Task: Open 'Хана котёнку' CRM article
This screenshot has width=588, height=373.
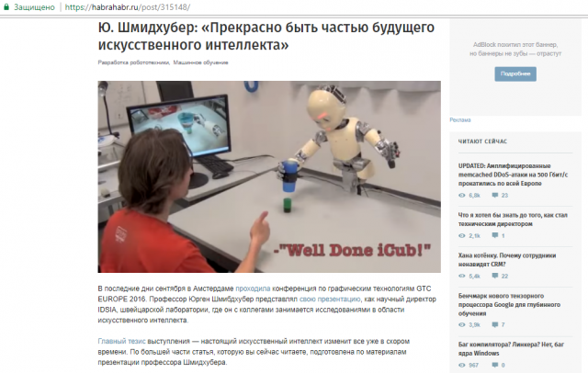Action: 507,260
